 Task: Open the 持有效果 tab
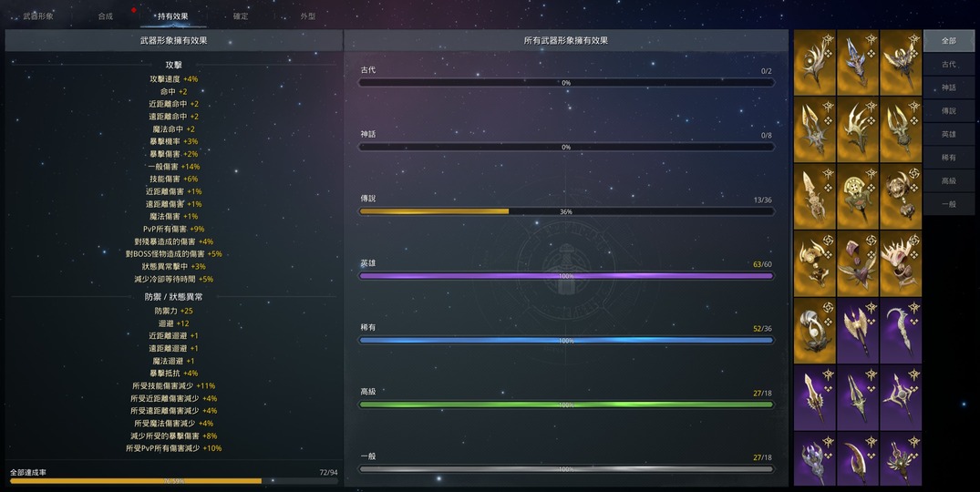pyautogui.click(x=173, y=16)
